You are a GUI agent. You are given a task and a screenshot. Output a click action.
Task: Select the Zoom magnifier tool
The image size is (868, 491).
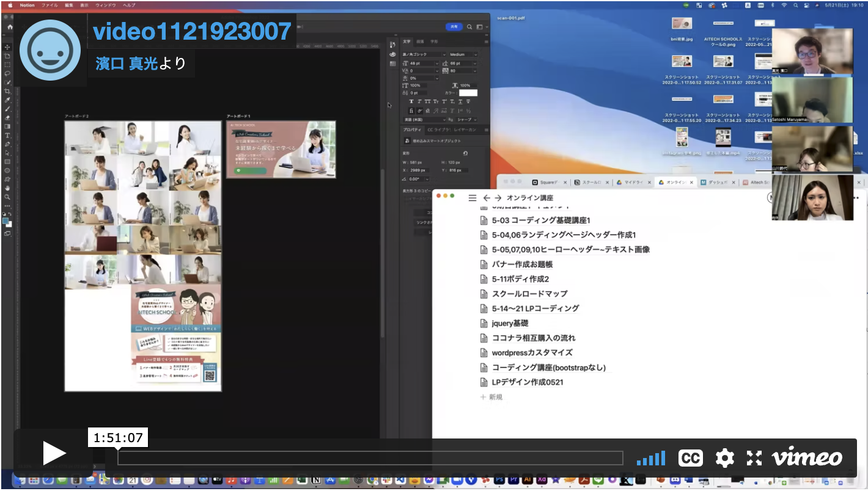point(7,197)
